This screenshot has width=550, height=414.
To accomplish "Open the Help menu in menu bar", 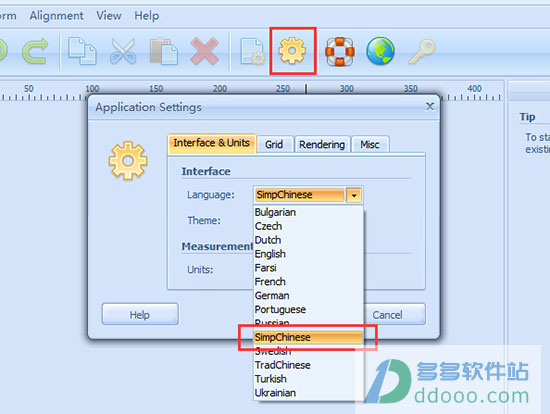I will click(x=147, y=15).
